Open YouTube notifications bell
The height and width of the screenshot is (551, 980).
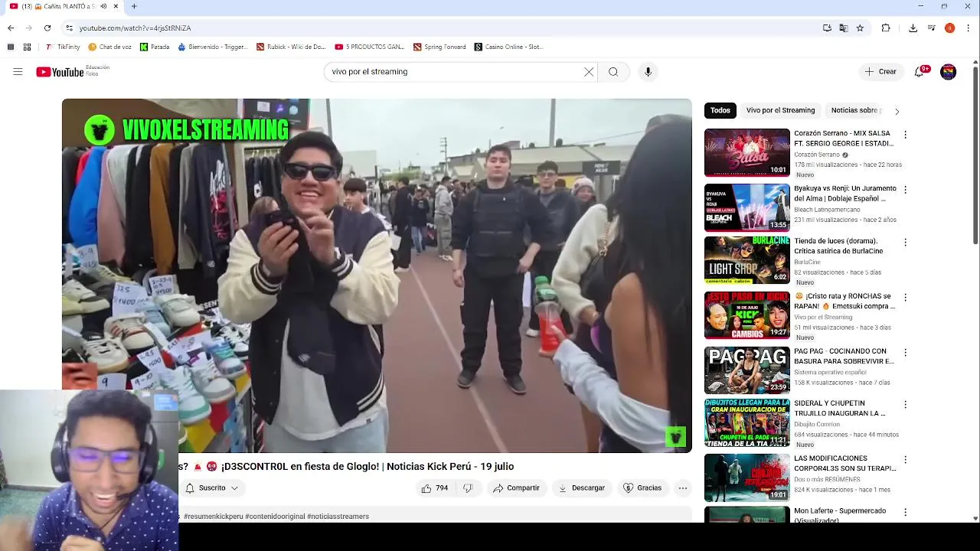click(x=920, y=72)
